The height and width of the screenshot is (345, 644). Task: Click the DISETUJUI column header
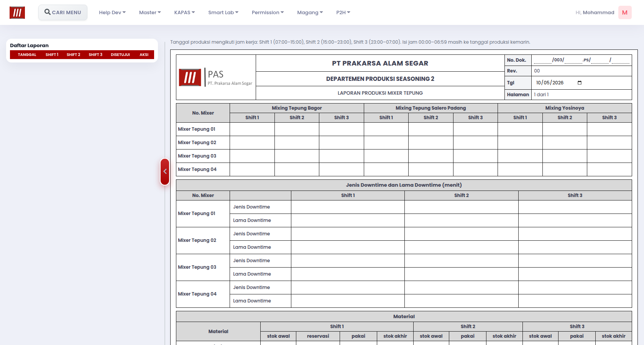120,54
